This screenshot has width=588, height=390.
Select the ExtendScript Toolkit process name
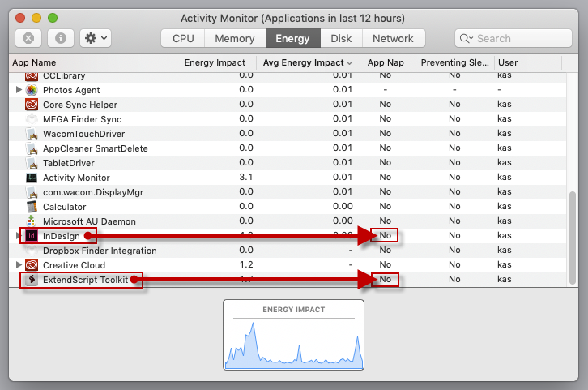tap(86, 280)
